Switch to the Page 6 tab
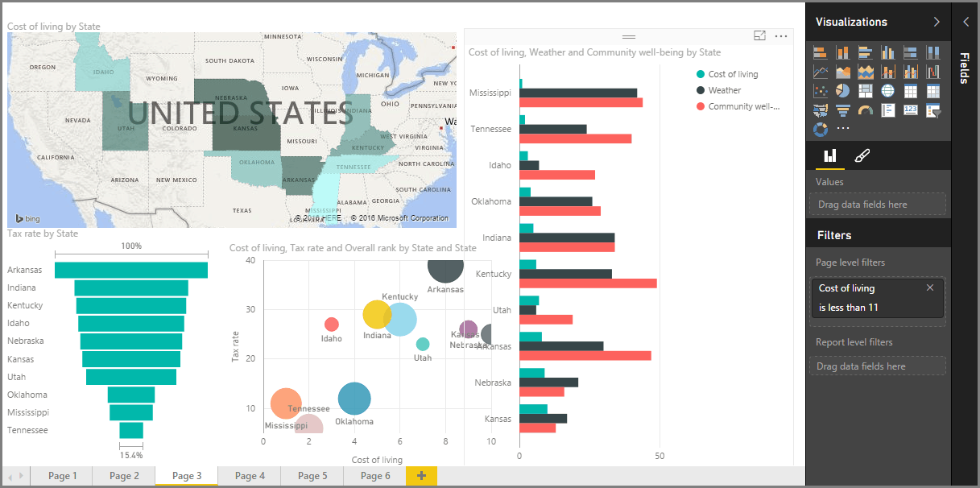The image size is (980, 488). tap(374, 475)
